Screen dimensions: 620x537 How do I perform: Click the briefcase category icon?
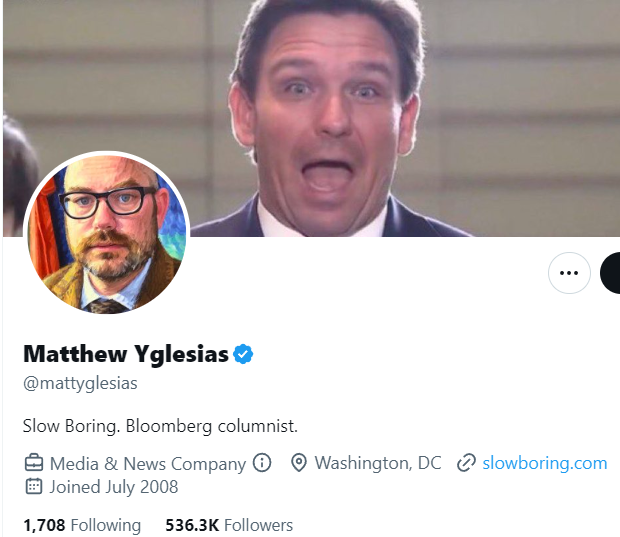pyautogui.click(x=34, y=463)
